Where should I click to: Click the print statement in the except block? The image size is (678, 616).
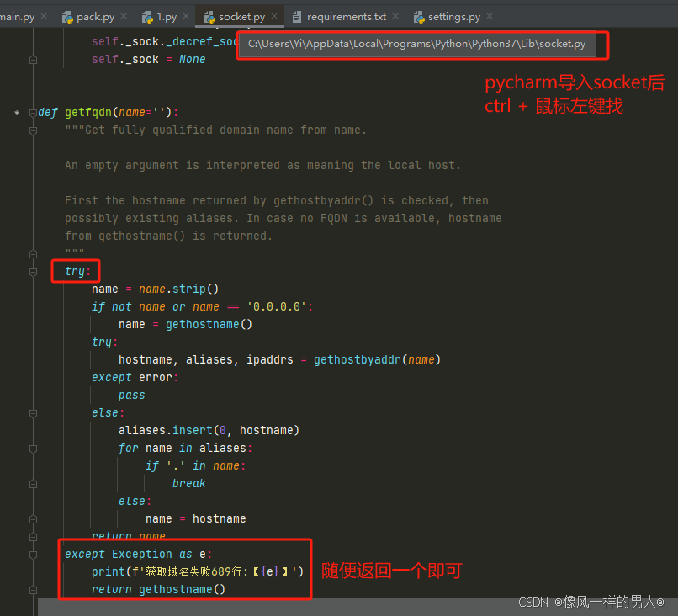(x=198, y=572)
